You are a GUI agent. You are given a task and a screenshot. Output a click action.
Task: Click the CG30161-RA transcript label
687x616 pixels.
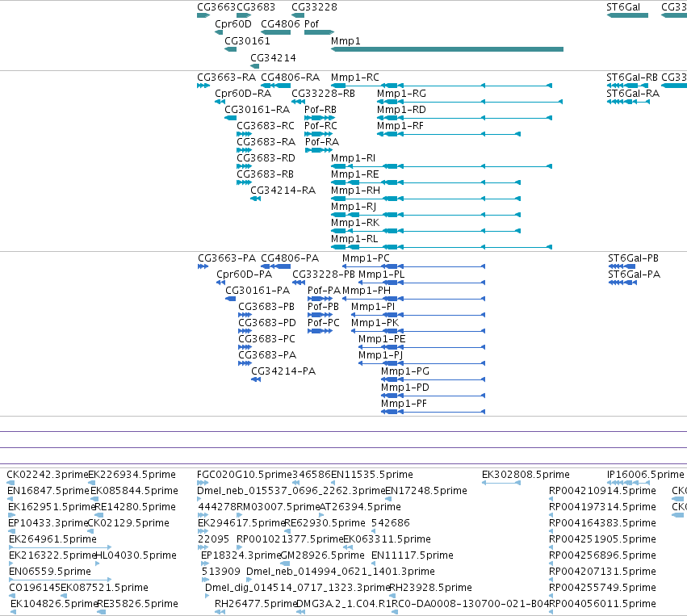pos(258,110)
